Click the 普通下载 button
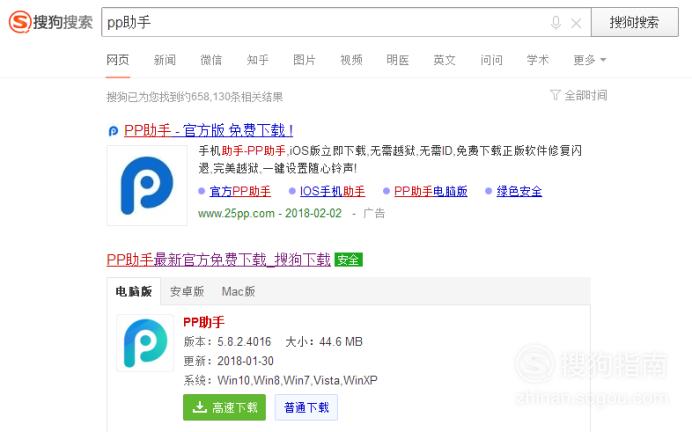The height and width of the screenshot is (432, 692). click(x=306, y=407)
